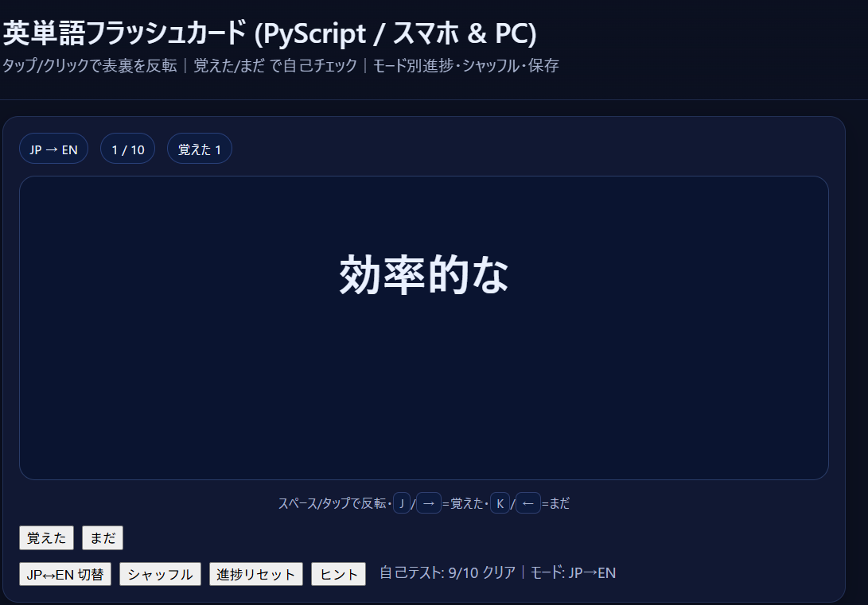Click the J key hint badge

[401, 503]
